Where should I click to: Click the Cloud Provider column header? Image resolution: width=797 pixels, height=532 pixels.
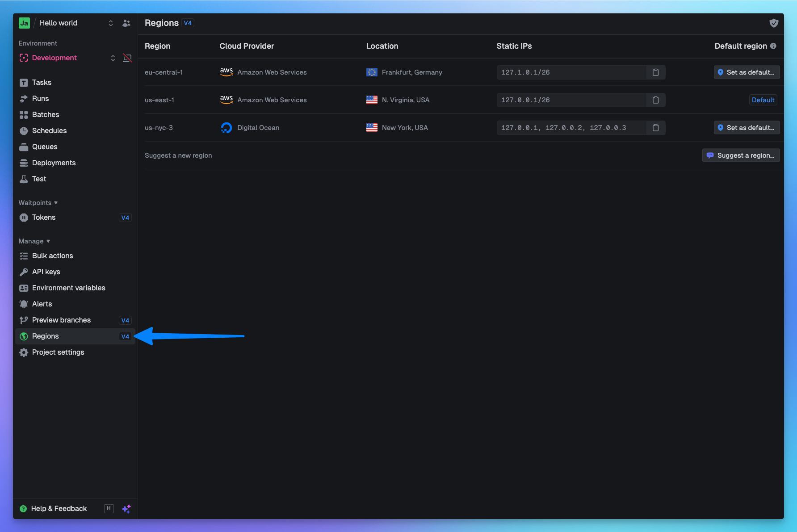(x=247, y=46)
